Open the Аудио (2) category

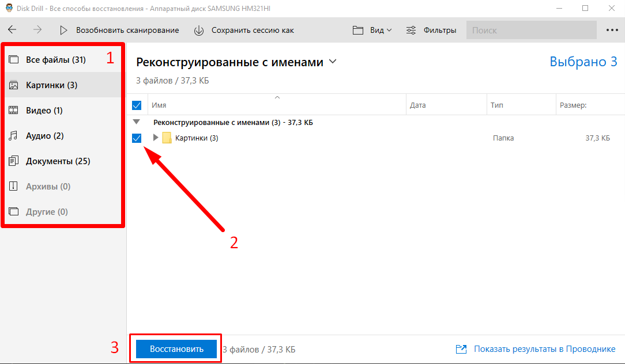pos(44,136)
